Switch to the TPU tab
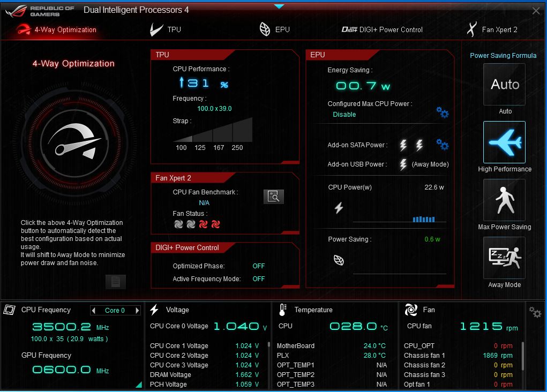 pyautogui.click(x=166, y=29)
